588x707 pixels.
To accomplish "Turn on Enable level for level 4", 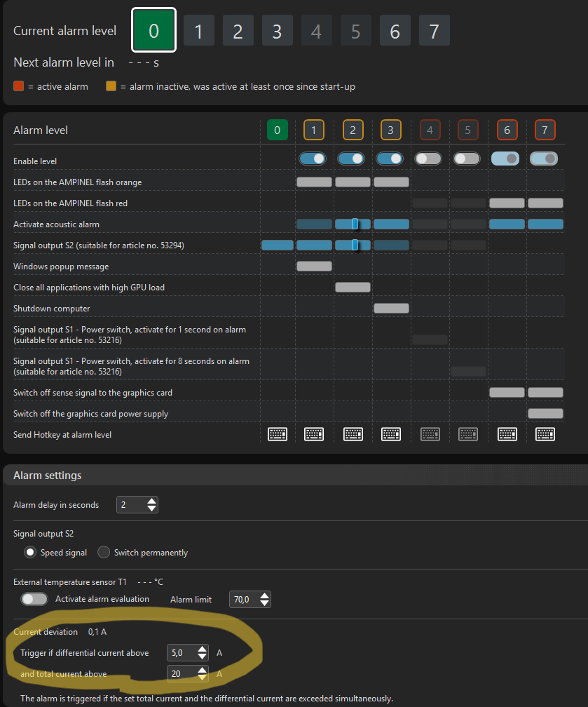I will point(428,159).
